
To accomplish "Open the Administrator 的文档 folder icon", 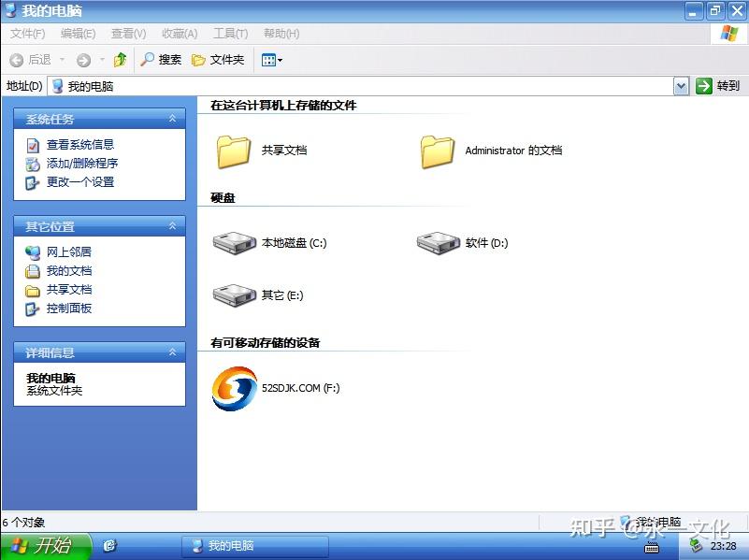I will pyautogui.click(x=438, y=151).
